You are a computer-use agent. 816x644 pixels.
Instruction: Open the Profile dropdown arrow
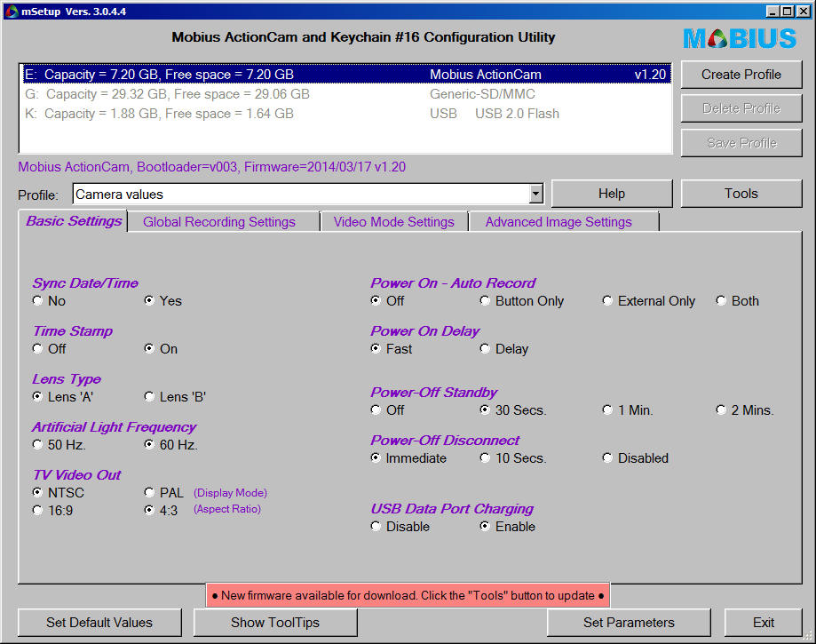point(536,195)
